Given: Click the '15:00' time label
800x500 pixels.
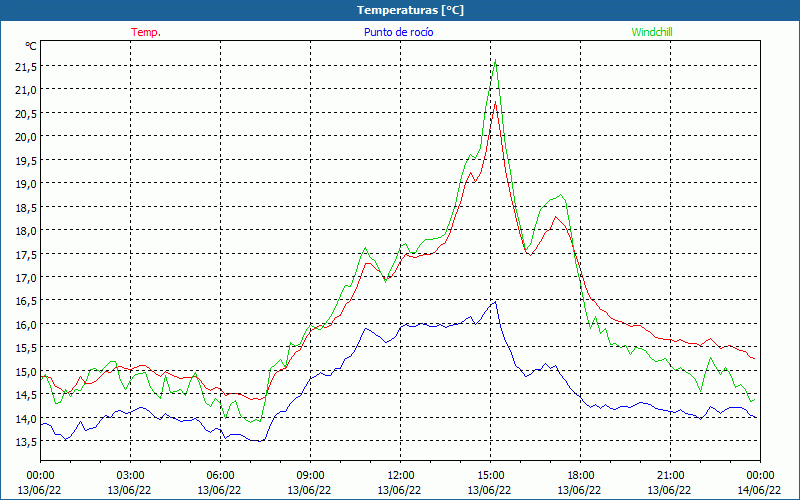Looking at the screenshot, I should [x=490, y=476].
